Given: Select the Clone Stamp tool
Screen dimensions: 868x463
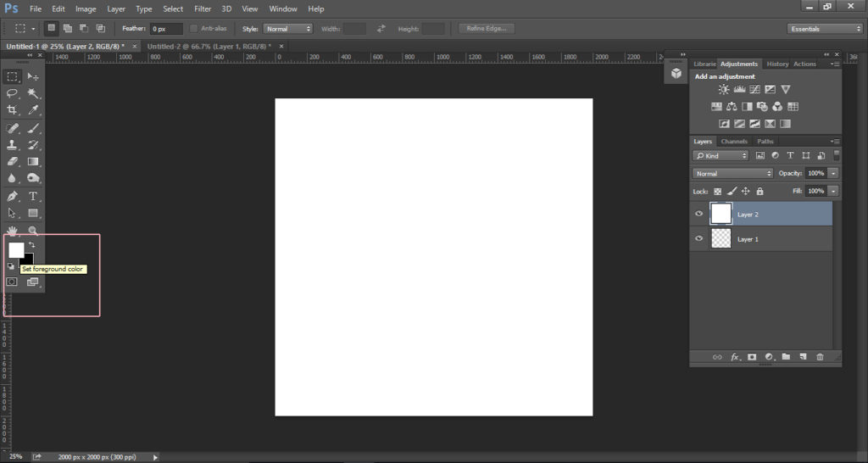Looking at the screenshot, I should click(13, 145).
